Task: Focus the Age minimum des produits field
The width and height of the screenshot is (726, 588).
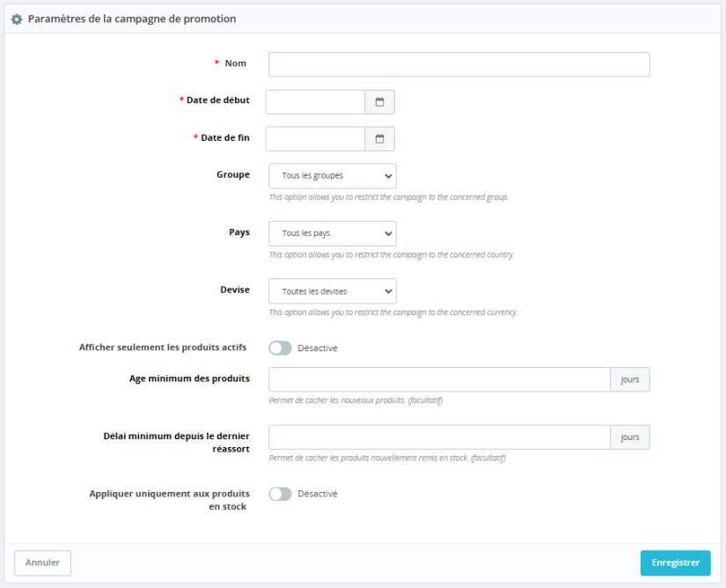Action: [439, 379]
